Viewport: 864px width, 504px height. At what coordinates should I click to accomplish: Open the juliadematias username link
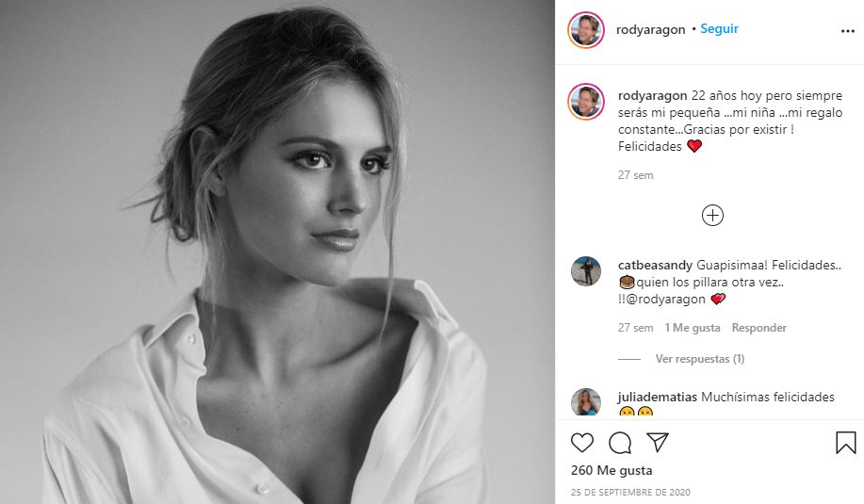coord(658,398)
